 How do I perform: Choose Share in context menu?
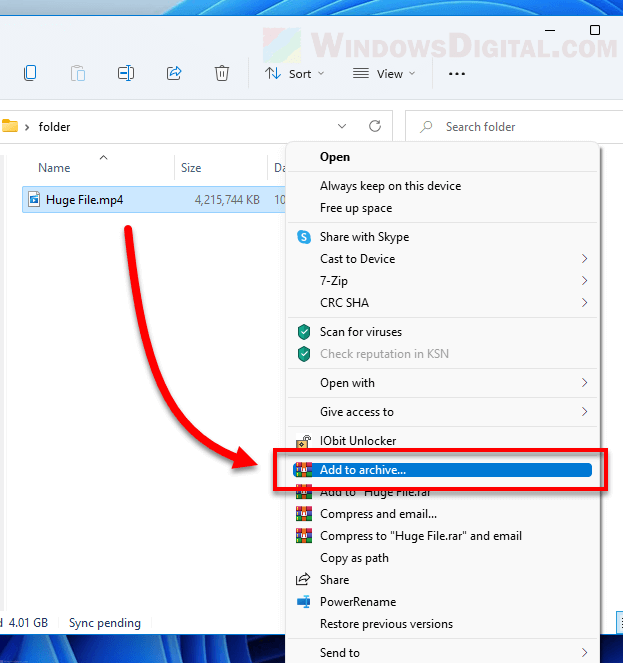pyautogui.click(x=442, y=580)
